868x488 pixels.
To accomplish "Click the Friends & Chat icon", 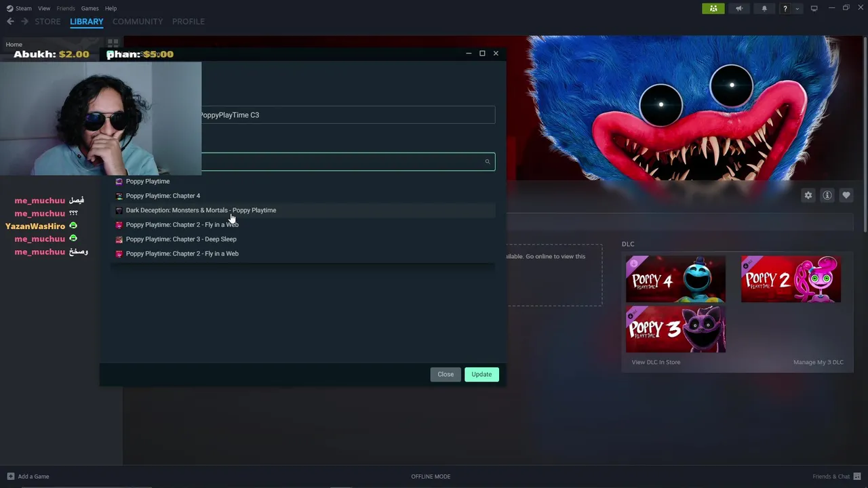I will (x=857, y=476).
